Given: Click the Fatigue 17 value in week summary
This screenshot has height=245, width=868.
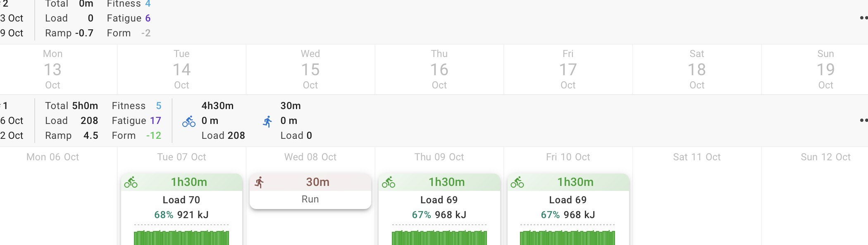Looking at the screenshot, I should point(155,121).
